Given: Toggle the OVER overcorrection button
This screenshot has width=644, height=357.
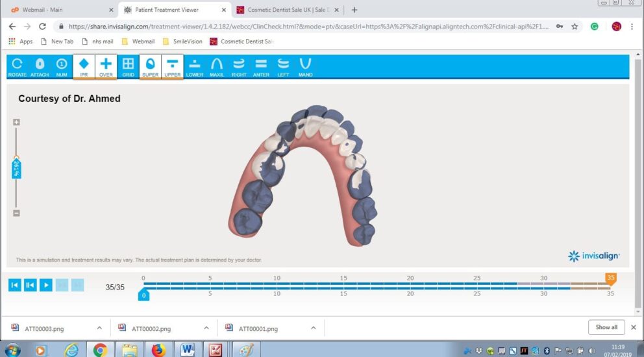Looking at the screenshot, I should [x=106, y=67].
